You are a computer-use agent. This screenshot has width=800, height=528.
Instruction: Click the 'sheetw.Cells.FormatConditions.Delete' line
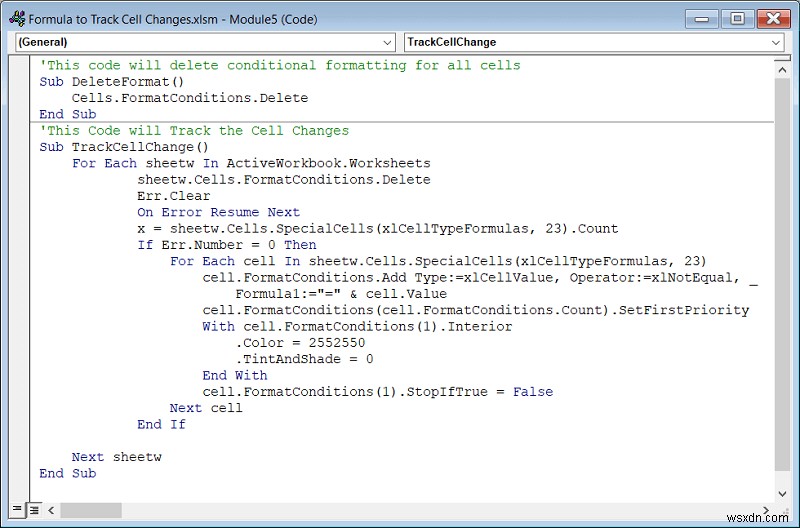click(284, 180)
